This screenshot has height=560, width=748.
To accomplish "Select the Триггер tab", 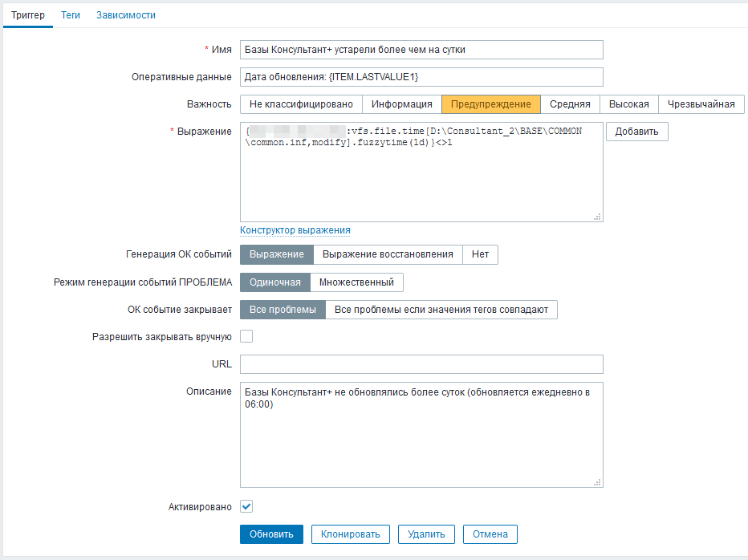I will coord(27,14).
